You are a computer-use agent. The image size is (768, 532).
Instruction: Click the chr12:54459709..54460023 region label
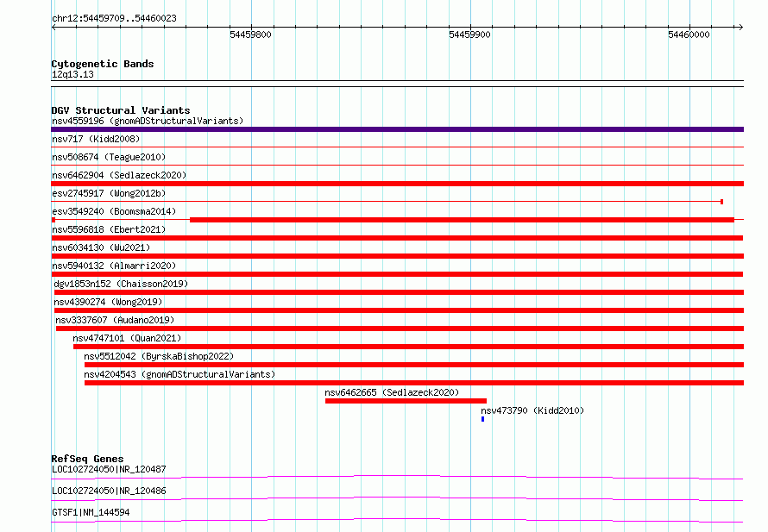pyautogui.click(x=114, y=19)
